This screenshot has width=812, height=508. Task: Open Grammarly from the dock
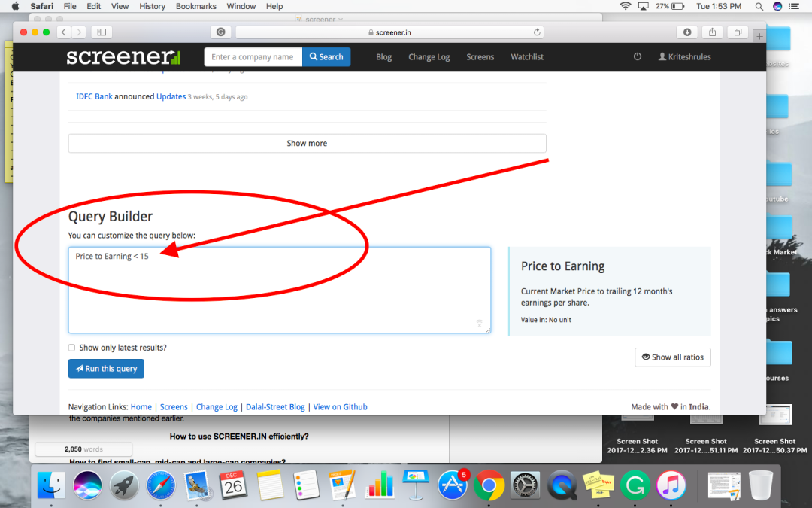pos(635,485)
